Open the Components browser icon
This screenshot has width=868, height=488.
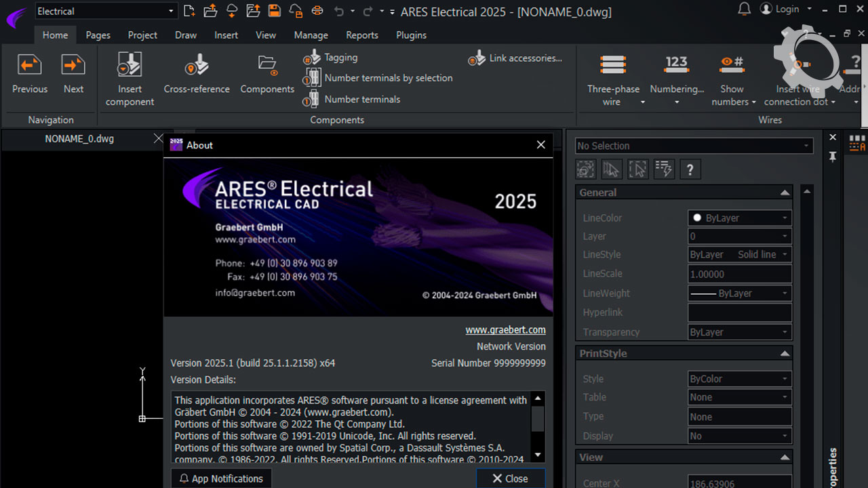click(267, 66)
